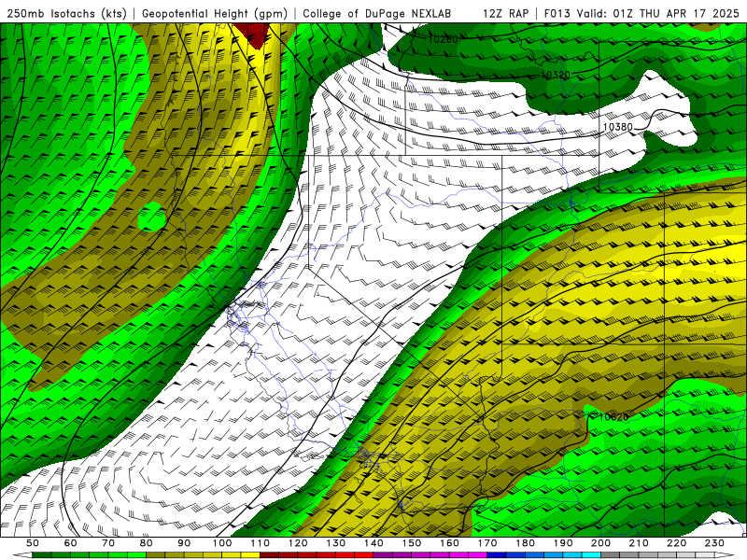Click the '250mb Isotachs (kts)' title text
Image resolution: width=747 pixels, height=560 pixels.
(x=66, y=13)
